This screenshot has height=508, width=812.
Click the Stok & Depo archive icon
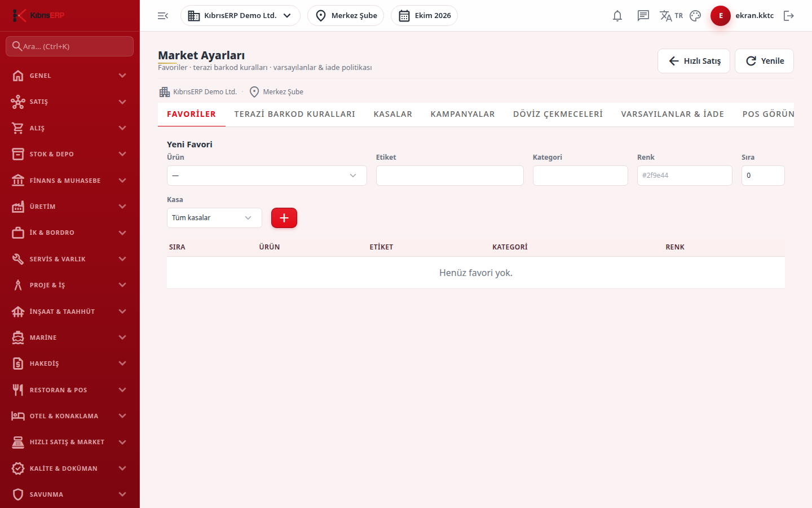point(18,154)
